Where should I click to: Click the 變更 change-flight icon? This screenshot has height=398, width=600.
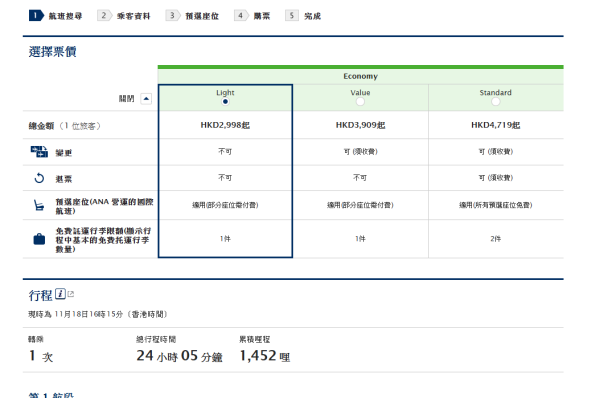39,152
